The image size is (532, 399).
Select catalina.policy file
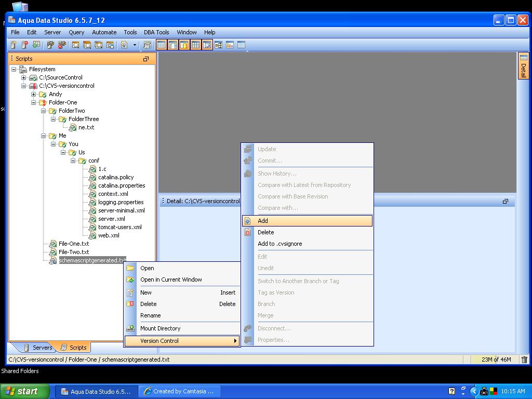tap(116, 178)
